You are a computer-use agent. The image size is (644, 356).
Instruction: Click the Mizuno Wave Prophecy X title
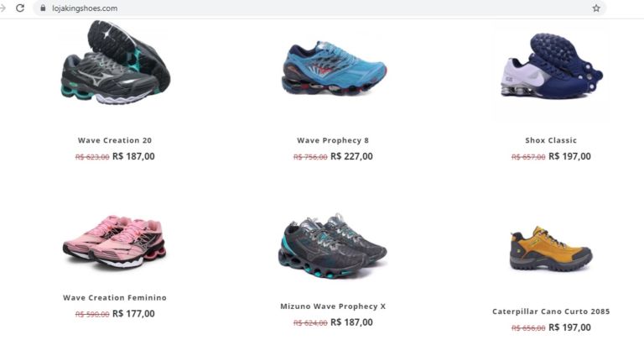333,306
